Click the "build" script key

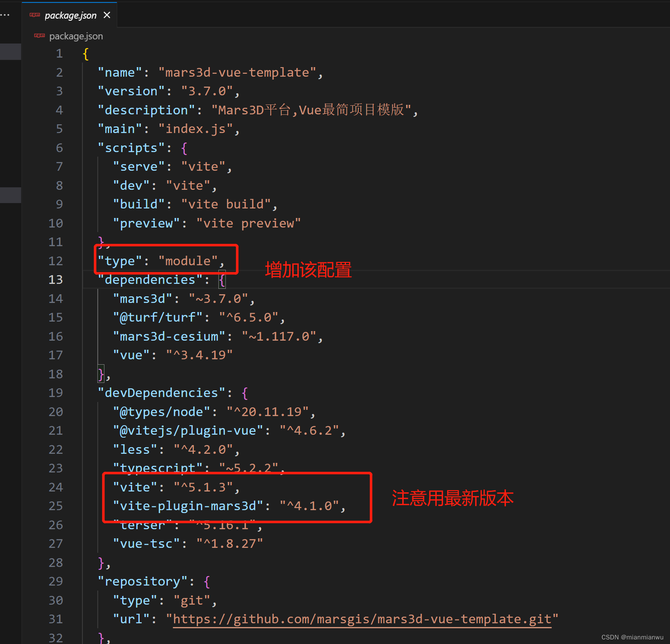139,204
